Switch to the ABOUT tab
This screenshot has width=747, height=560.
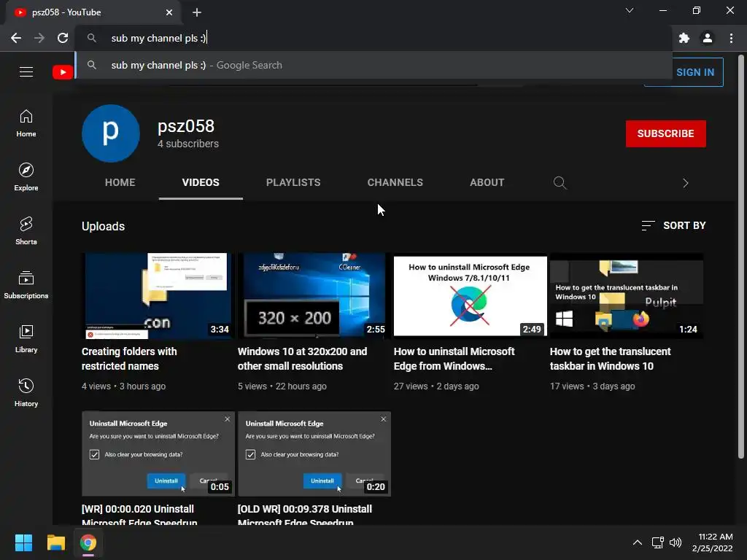pos(487,182)
